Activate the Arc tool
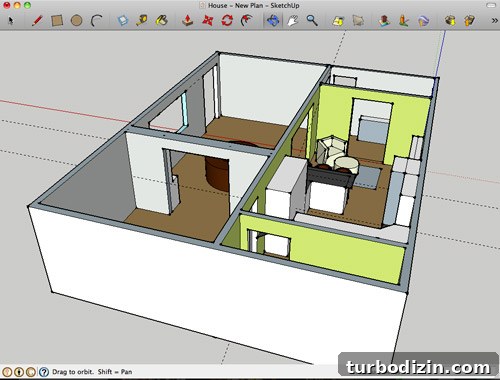500x380 pixels. coord(97,21)
